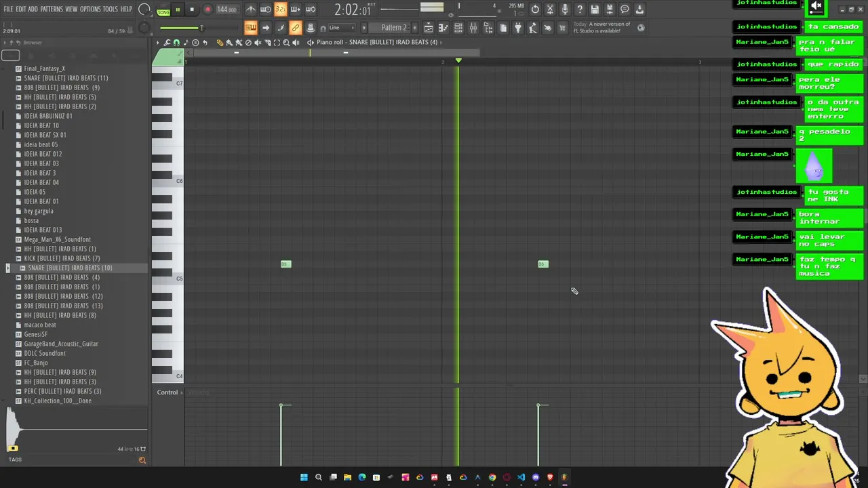The height and width of the screenshot is (488, 868).
Task: Open tempo tapper icon
Action: point(533,28)
